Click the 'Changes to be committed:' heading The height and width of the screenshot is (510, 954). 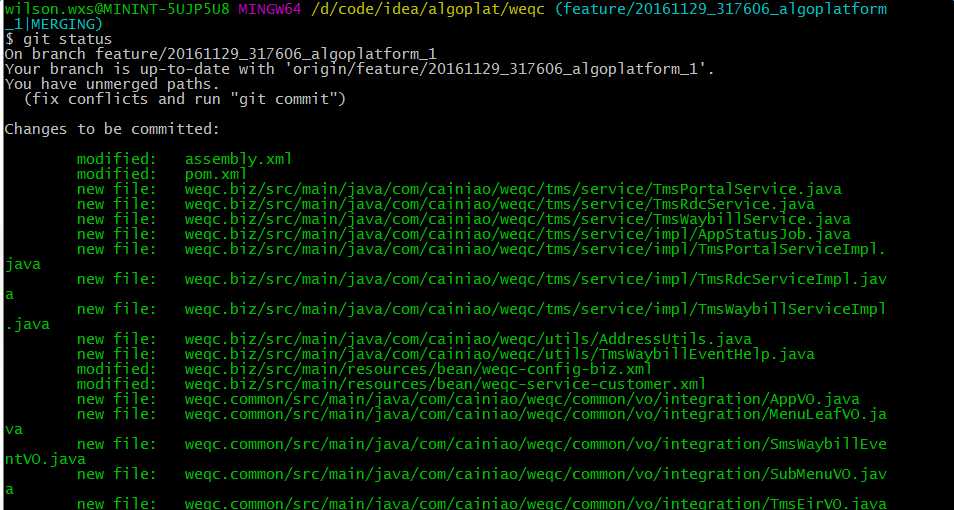(112, 129)
